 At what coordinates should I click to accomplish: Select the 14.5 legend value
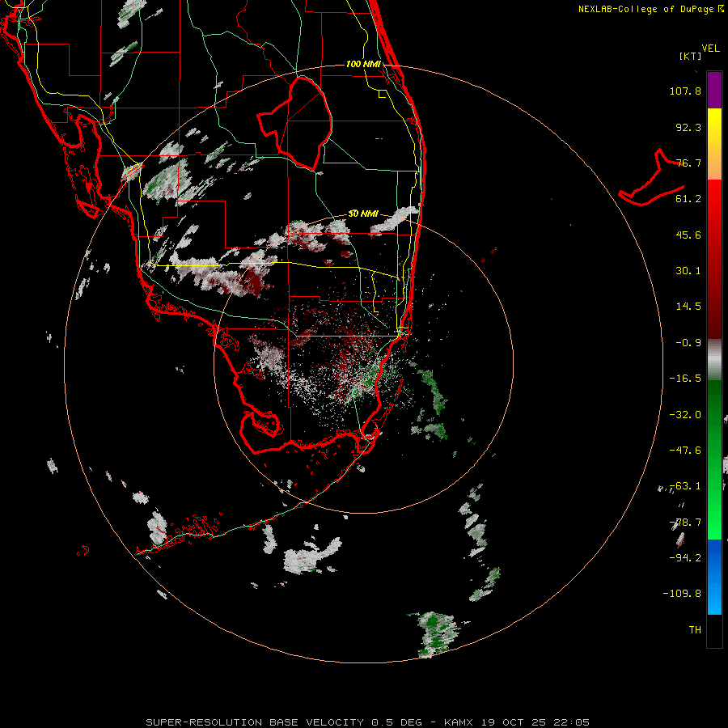pyautogui.click(x=688, y=307)
